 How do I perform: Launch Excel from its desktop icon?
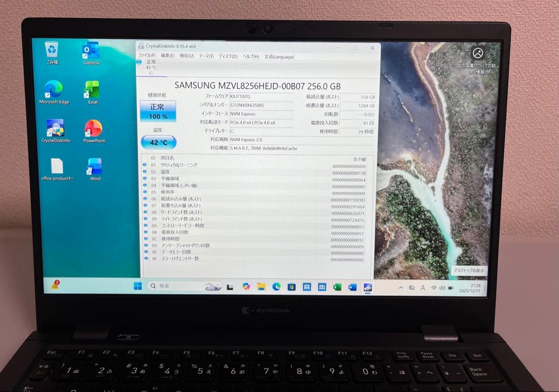[x=92, y=89]
